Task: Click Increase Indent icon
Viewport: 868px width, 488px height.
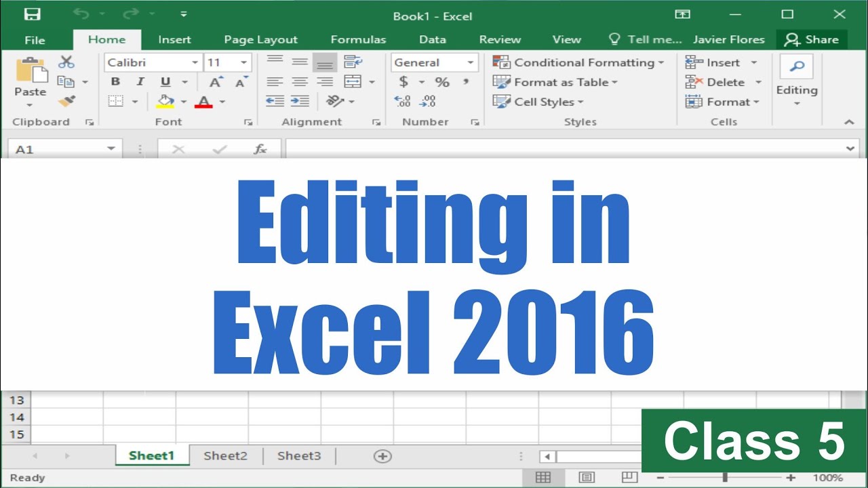Action: 300,101
